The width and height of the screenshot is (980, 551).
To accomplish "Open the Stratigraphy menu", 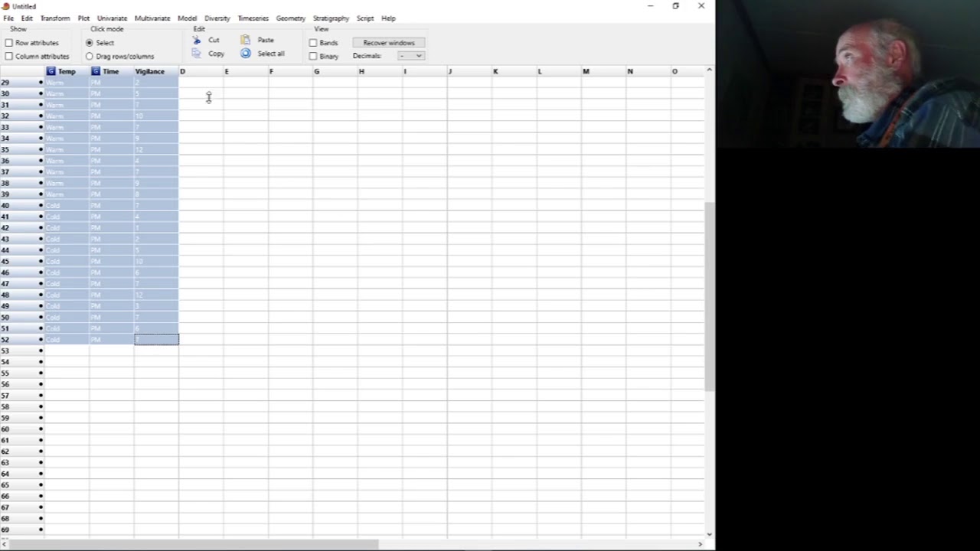I will [x=331, y=18].
